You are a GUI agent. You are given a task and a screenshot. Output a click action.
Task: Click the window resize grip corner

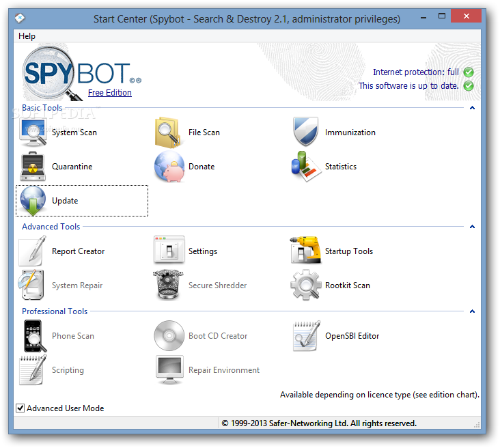[x=477, y=425]
